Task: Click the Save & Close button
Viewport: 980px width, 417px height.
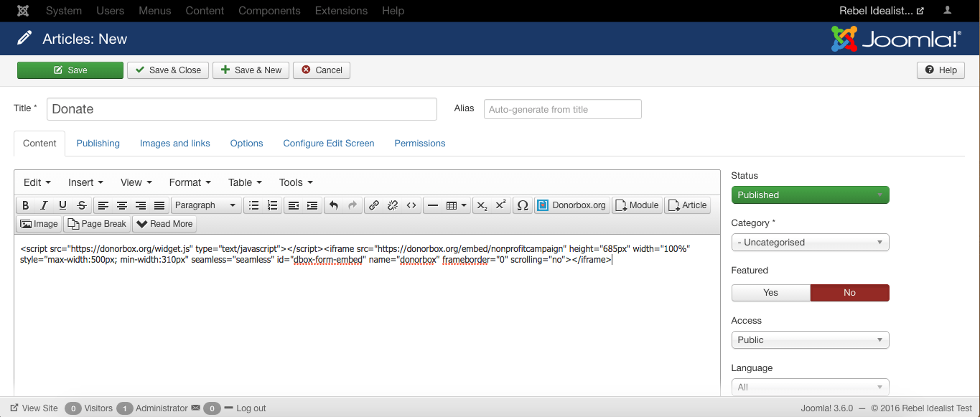Action: pos(167,70)
